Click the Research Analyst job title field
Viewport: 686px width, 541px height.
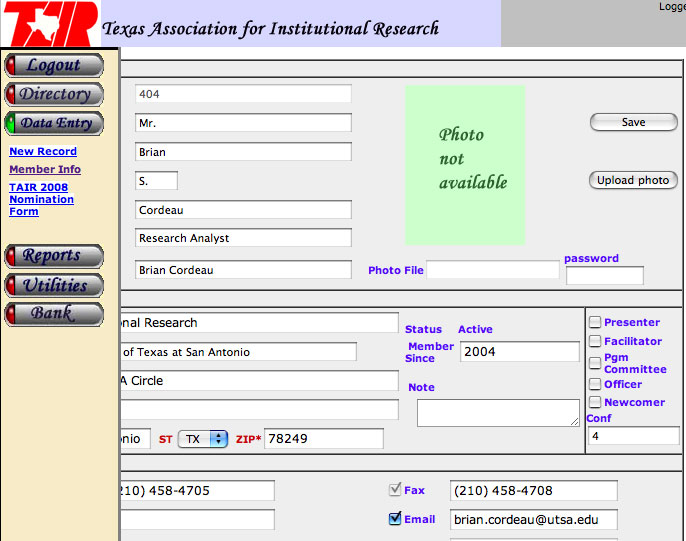click(243, 238)
